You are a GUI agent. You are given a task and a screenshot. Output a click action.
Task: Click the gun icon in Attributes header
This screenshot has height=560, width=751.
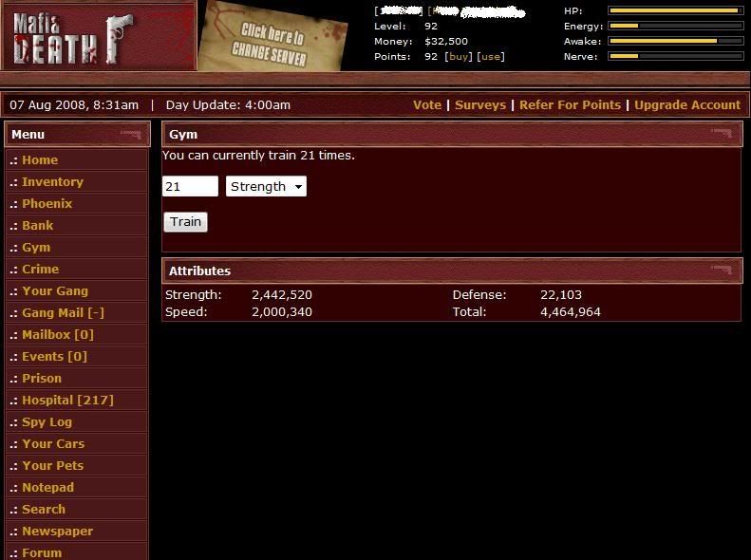[x=722, y=271]
